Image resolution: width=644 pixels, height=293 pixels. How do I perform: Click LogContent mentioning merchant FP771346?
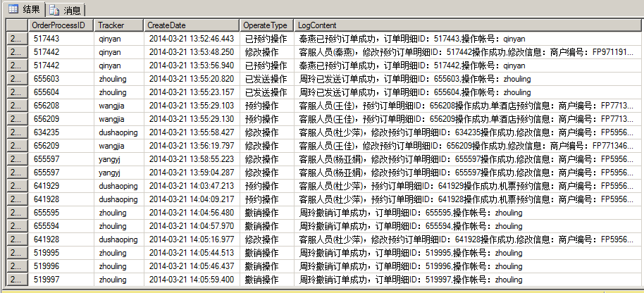click(469, 146)
